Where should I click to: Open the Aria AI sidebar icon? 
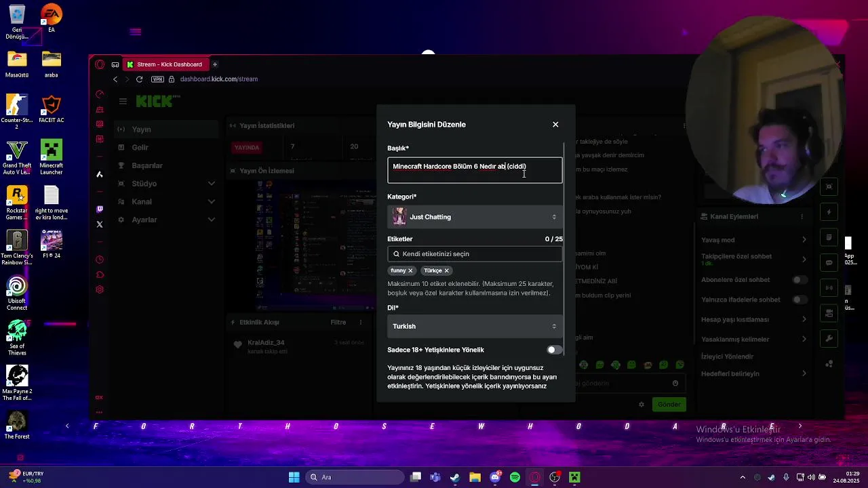click(x=100, y=174)
